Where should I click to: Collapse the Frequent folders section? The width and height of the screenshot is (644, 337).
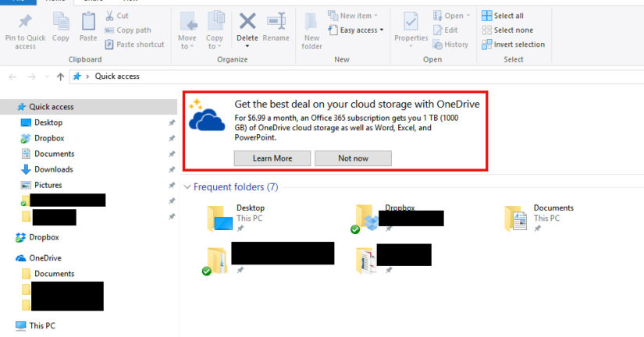click(187, 187)
